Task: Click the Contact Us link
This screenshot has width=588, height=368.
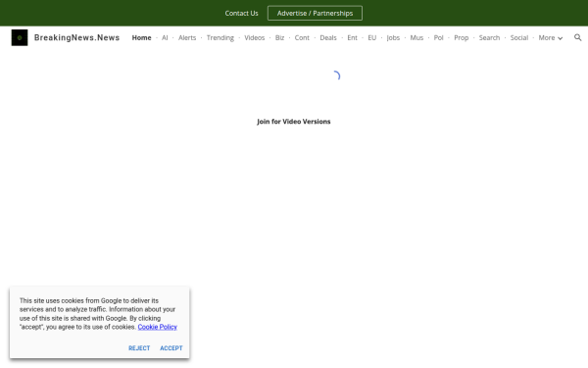Action: pos(241,13)
